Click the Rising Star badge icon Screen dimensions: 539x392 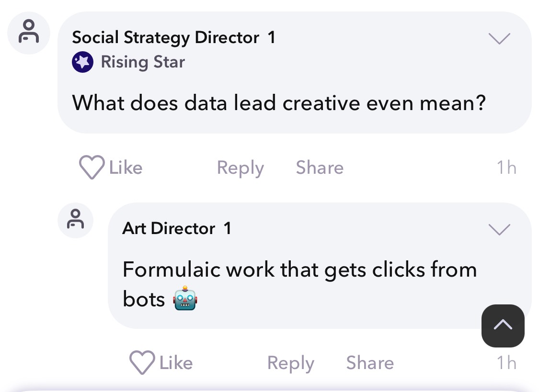(x=82, y=62)
